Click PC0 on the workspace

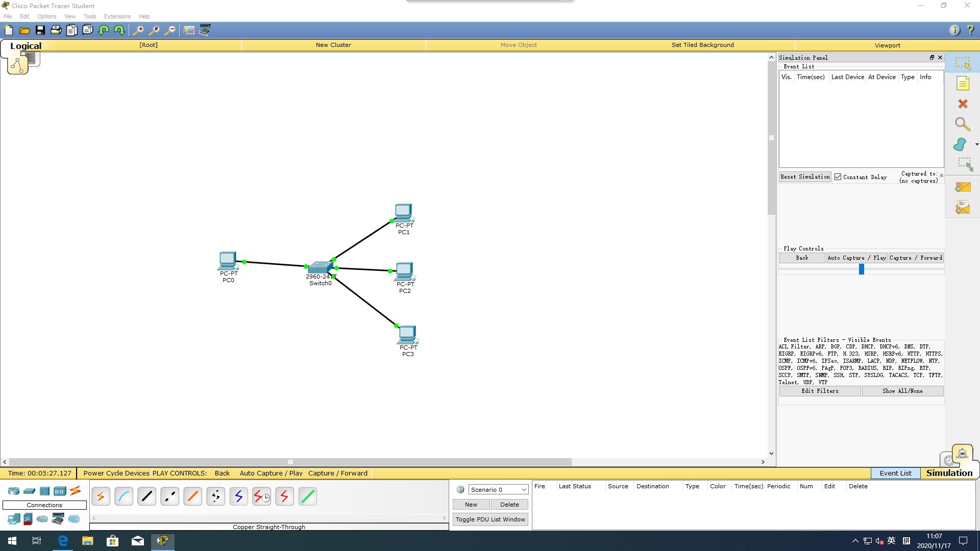tap(228, 261)
